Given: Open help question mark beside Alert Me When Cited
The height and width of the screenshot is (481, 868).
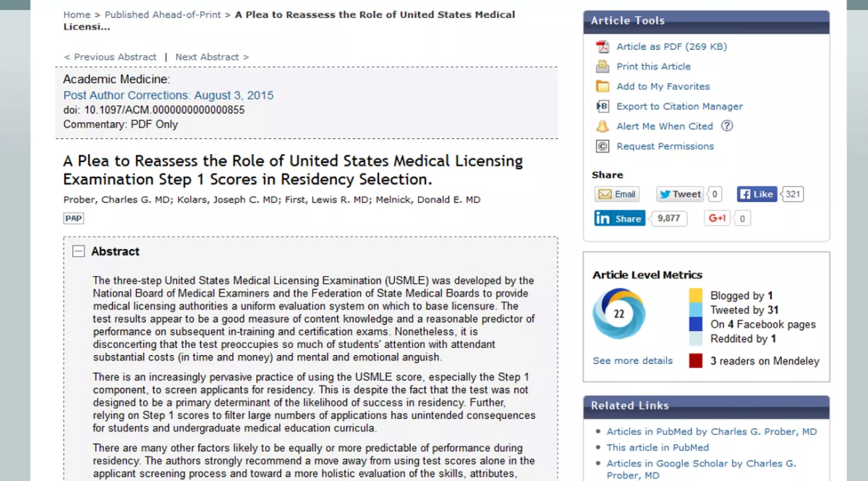Looking at the screenshot, I should click(x=727, y=126).
